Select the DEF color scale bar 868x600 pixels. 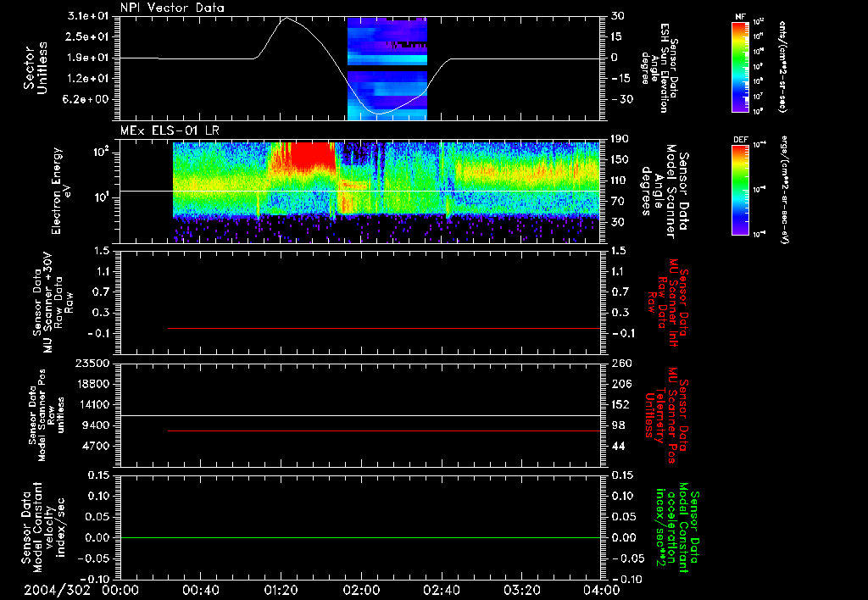[x=740, y=190]
